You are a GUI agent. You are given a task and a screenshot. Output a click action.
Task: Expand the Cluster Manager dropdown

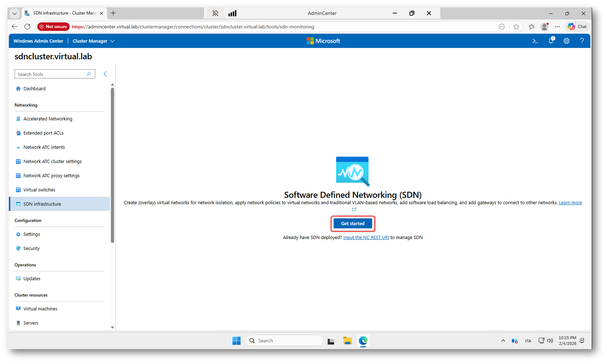coord(93,41)
